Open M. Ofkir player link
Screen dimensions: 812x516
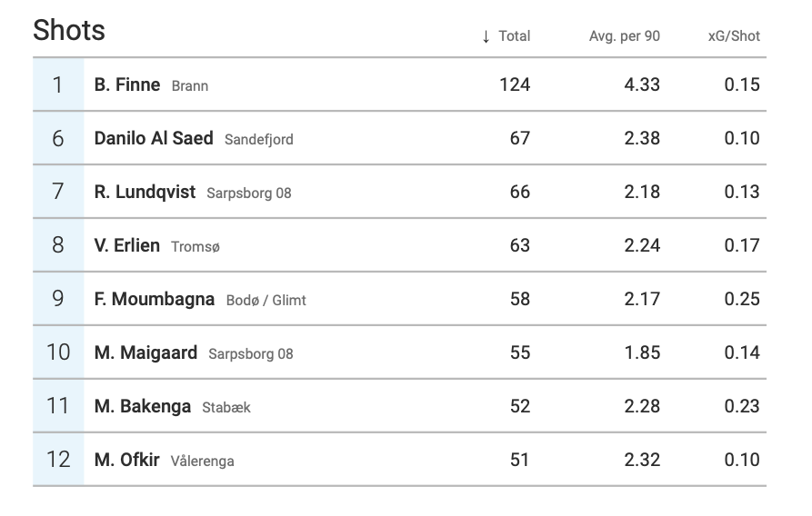pos(126,460)
